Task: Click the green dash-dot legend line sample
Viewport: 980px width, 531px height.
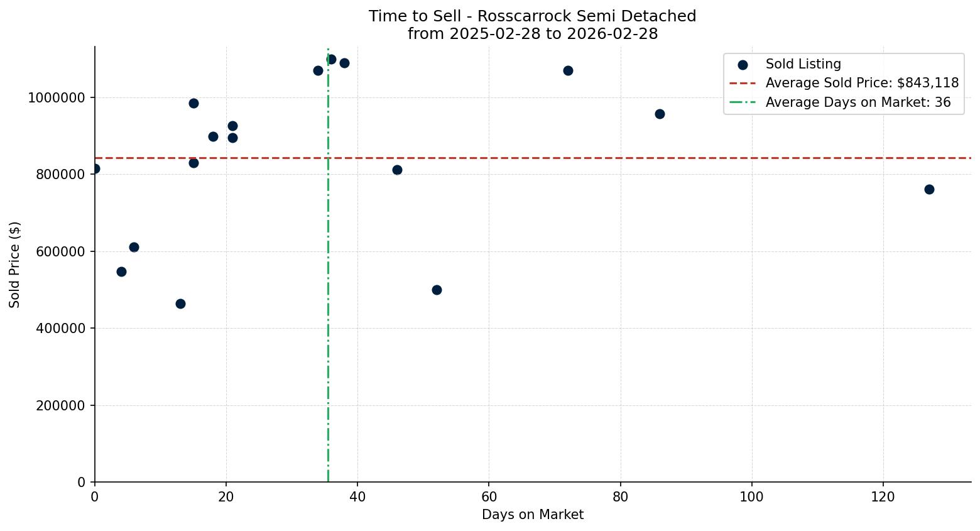Action: pos(743,102)
